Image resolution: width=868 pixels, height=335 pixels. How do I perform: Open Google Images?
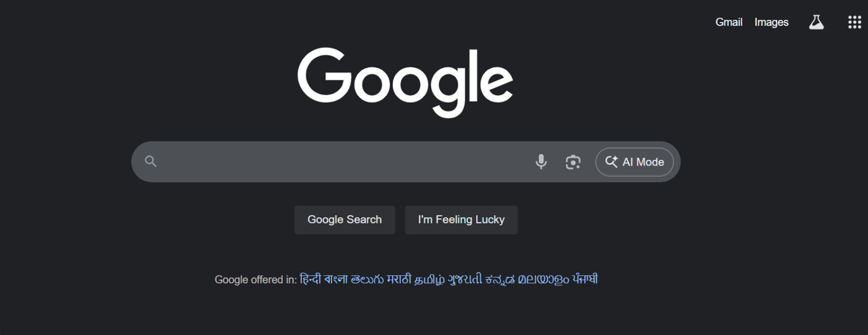click(x=772, y=22)
